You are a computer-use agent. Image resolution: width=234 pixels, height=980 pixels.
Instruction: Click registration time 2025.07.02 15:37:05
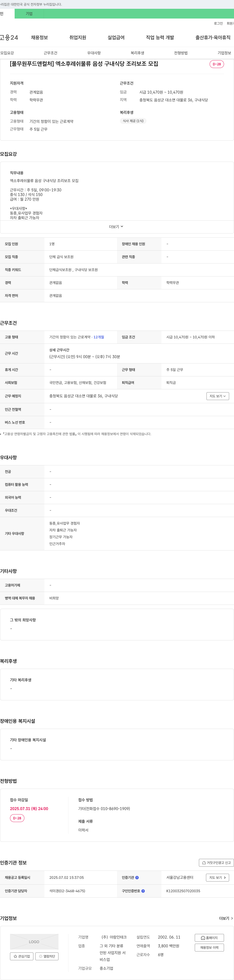(67, 877)
